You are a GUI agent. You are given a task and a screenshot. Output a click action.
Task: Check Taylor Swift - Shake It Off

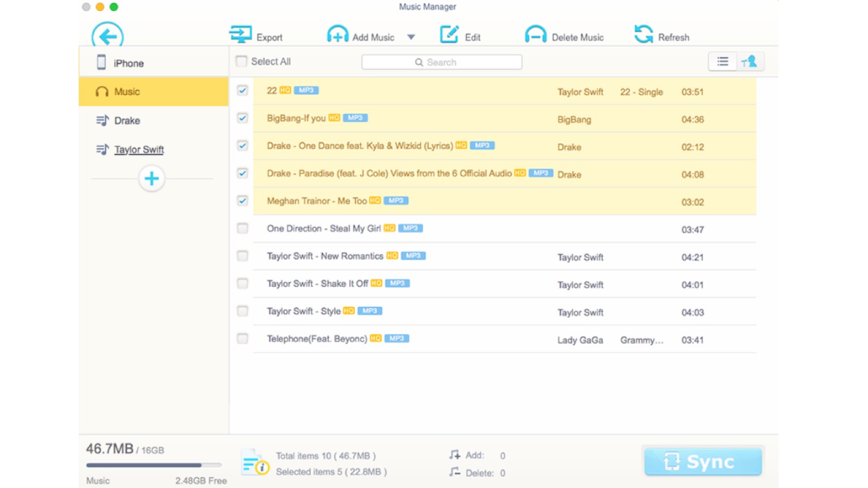[242, 284]
